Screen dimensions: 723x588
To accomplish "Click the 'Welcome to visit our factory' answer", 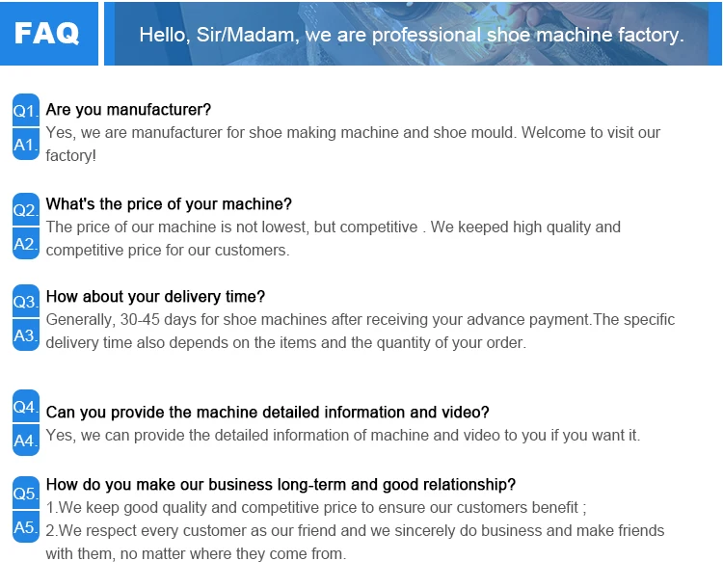I will pyautogui.click(x=353, y=144).
